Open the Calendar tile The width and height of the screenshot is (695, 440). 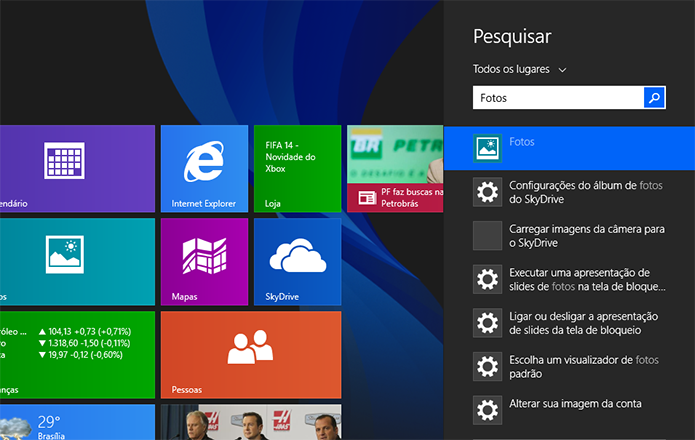click(x=78, y=168)
